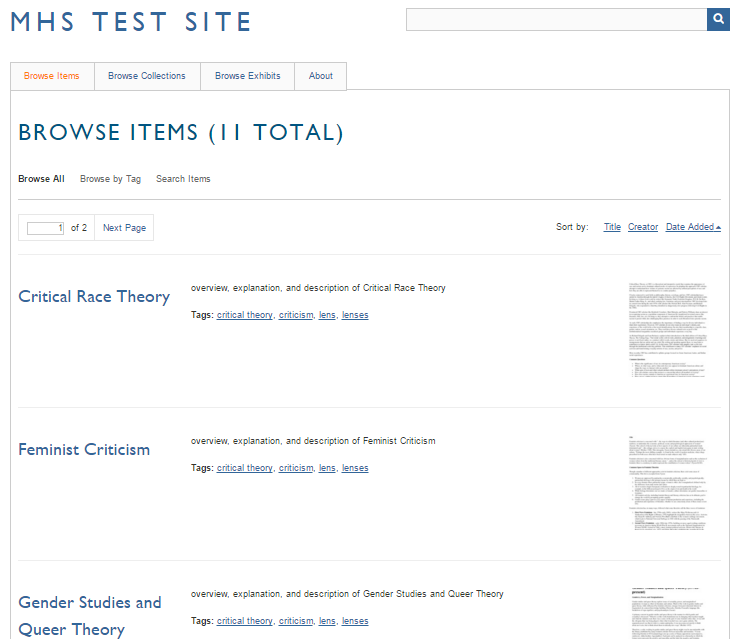Click the page number input box
Image resolution: width=741 pixels, height=639 pixels.
coord(45,228)
